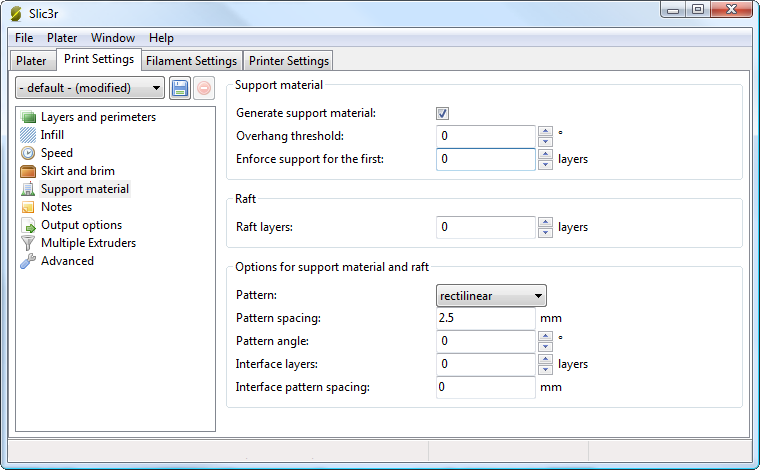Image resolution: width=760 pixels, height=470 pixels.
Task: Click the Advanced wrench icon
Action: coord(28,261)
